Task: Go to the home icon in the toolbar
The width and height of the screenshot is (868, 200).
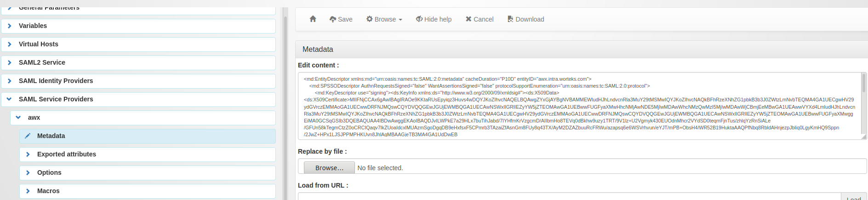Action: (x=313, y=19)
